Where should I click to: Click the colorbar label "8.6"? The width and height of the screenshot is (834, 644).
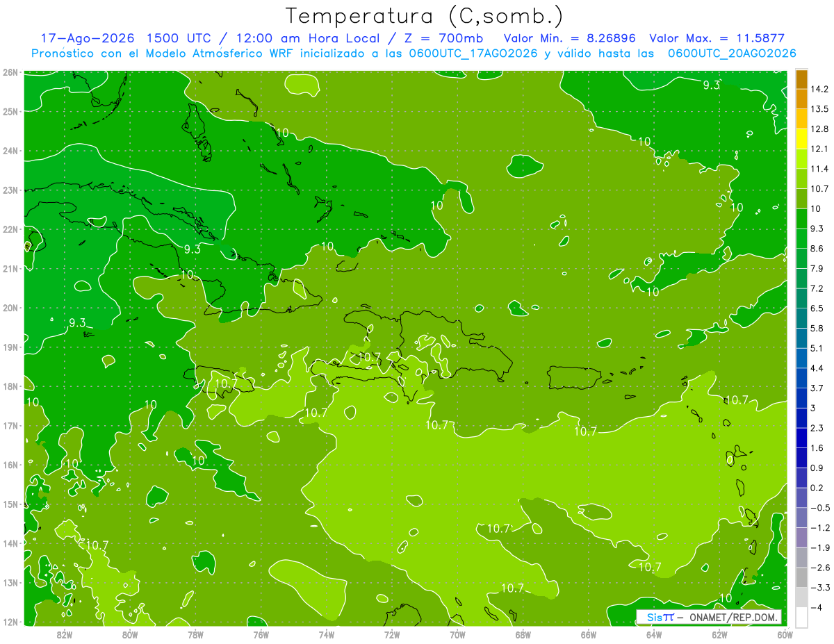(x=817, y=249)
